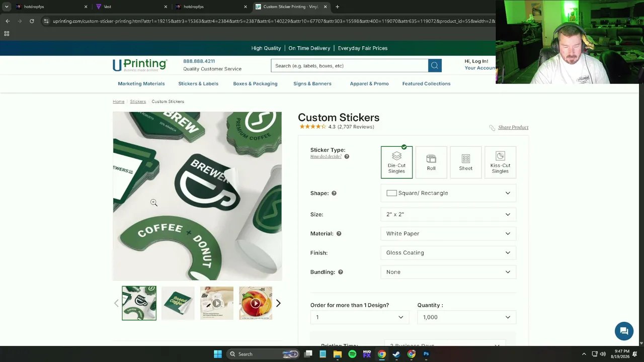Open the browser tab search dropdown
The width and height of the screenshot is (644, 362).
click(x=7, y=7)
